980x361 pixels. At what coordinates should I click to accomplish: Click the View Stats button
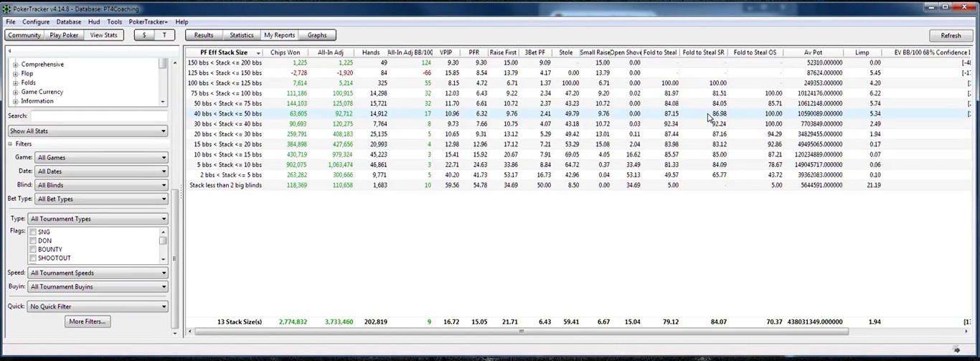[x=104, y=35]
